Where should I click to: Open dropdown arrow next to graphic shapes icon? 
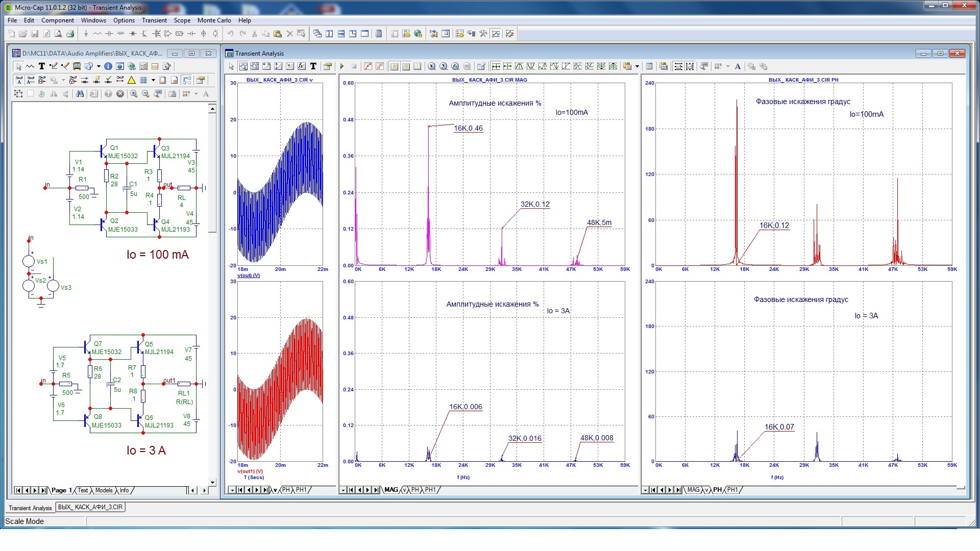click(x=99, y=66)
